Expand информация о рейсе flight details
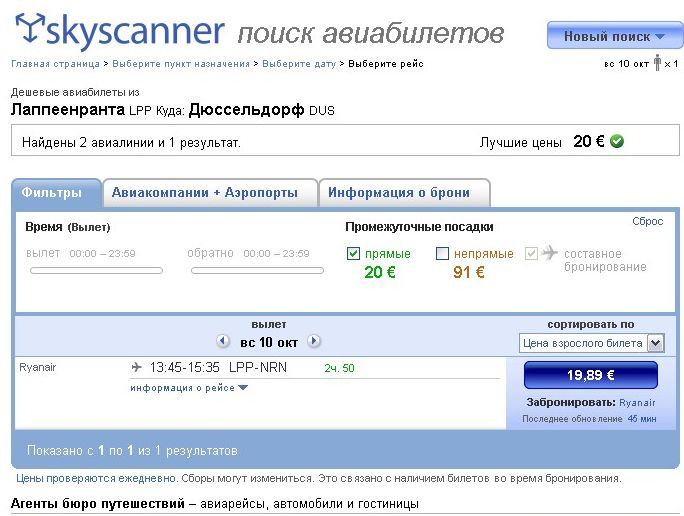The image size is (684, 516). click(x=189, y=388)
